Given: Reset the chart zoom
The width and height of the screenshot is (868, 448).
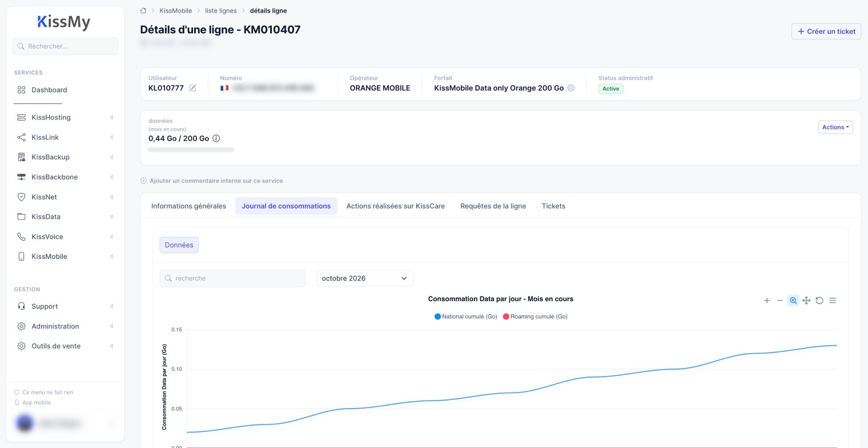Looking at the screenshot, I should click(x=819, y=301).
